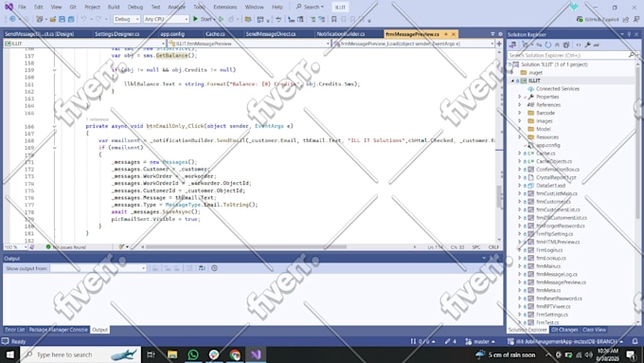This screenshot has height=363, width=644.
Task: Click the Switch Views icon in Solution Explorer toolbar
Action: tap(512, 45)
